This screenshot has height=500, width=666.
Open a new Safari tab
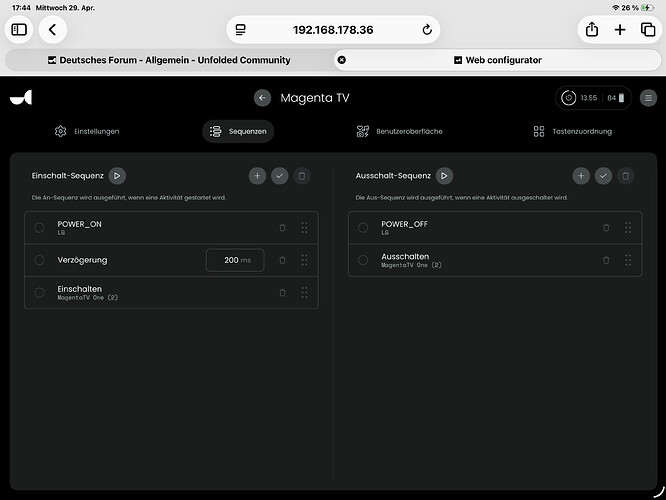620,30
